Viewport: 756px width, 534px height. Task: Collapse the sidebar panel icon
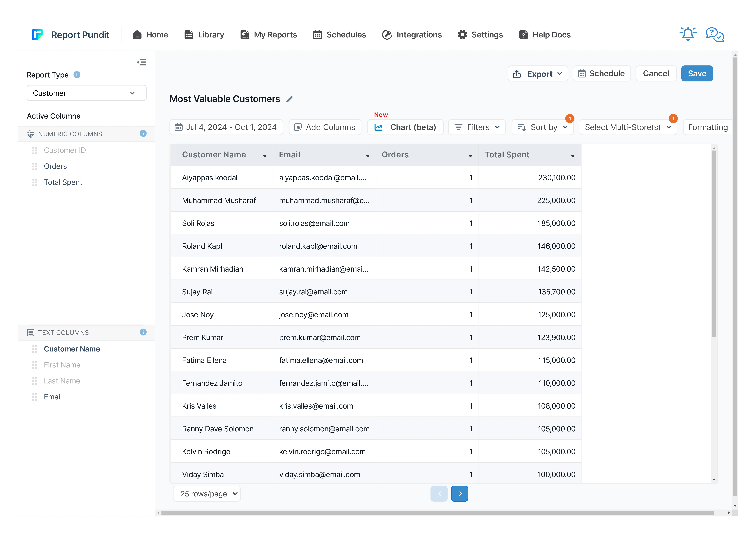click(x=142, y=62)
